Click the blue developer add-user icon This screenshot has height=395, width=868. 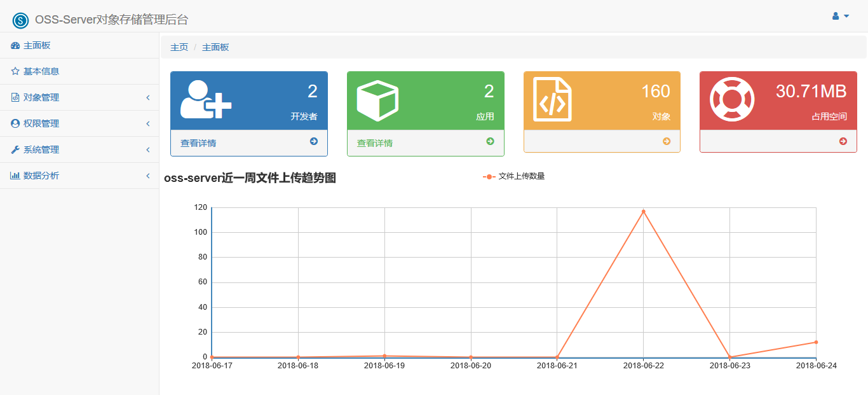click(205, 100)
